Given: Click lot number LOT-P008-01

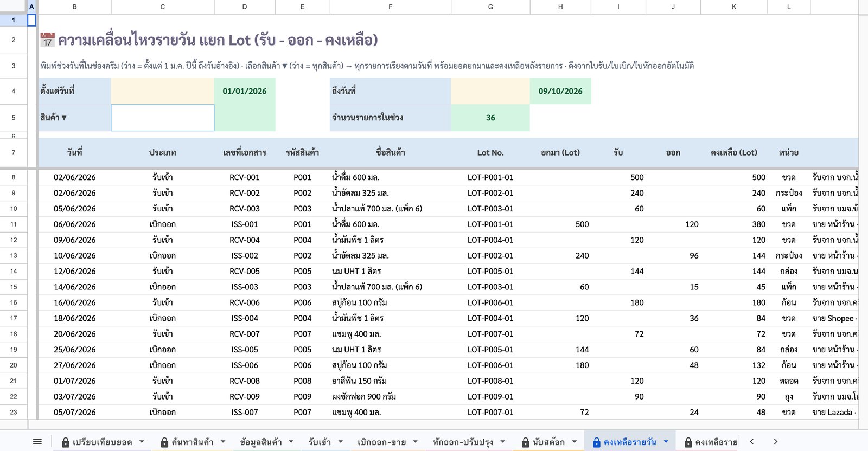Looking at the screenshot, I should point(490,381).
